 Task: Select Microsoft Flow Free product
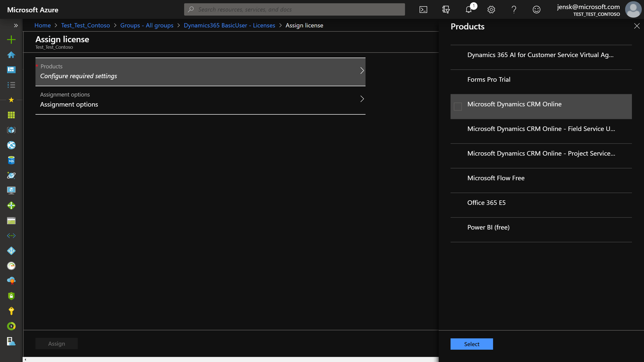[541, 180]
